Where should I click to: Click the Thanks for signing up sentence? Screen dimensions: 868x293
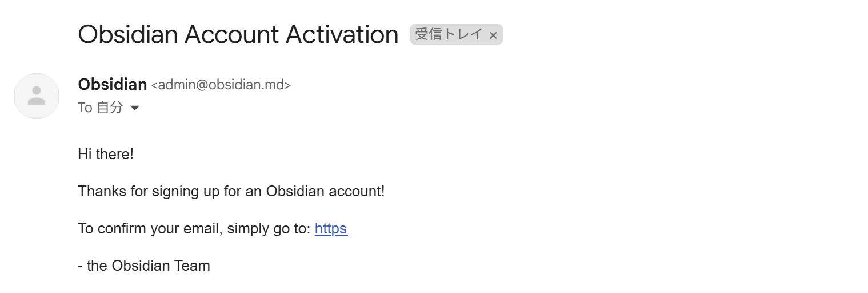(231, 191)
